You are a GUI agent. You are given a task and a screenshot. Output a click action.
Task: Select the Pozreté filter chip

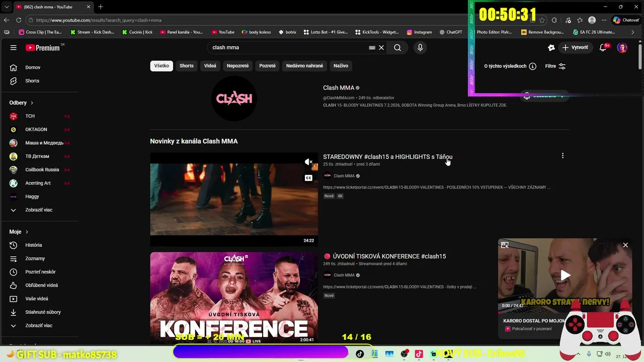[267, 66]
